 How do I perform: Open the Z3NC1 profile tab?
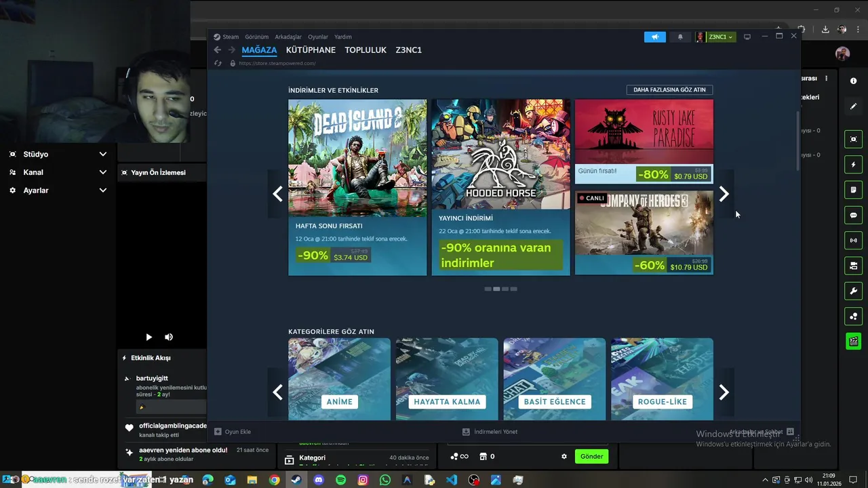point(409,50)
